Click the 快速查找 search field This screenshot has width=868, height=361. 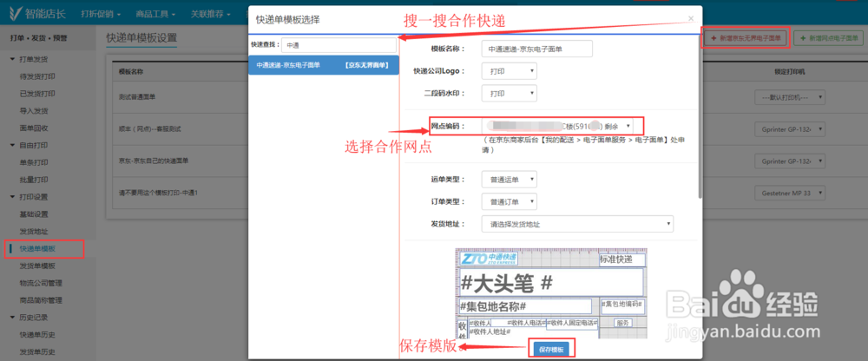pos(339,44)
